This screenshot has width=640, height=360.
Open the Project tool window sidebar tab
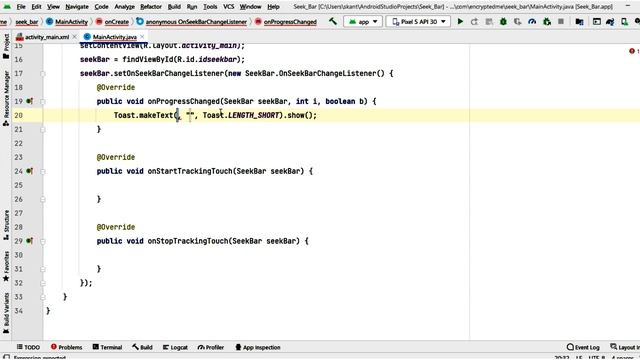tap(6, 46)
